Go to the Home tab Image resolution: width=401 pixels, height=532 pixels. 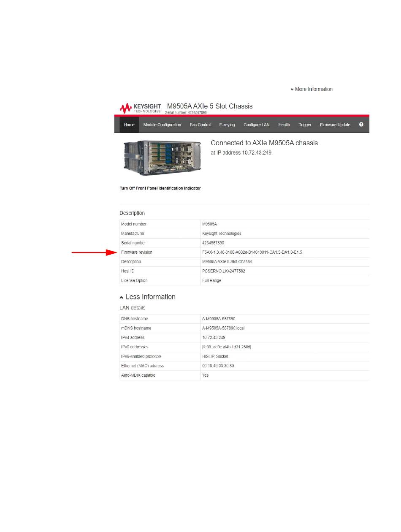pos(129,125)
